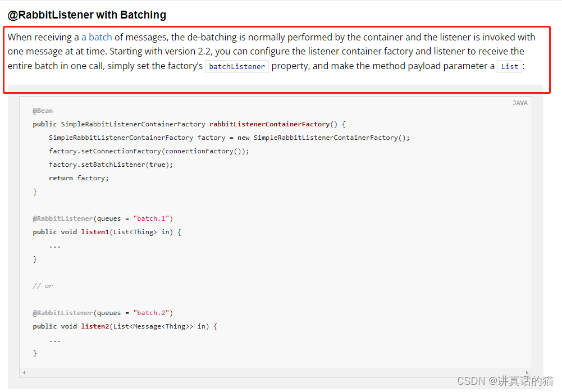Select the @Bean annotation in the code
The height and width of the screenshot is (392, 562).
pyautogui.click(x=43, y=111)
